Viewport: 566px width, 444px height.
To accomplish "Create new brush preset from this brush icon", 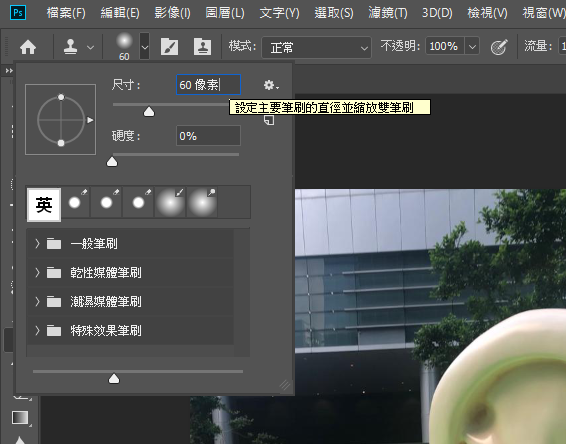I will pos(269,121).
